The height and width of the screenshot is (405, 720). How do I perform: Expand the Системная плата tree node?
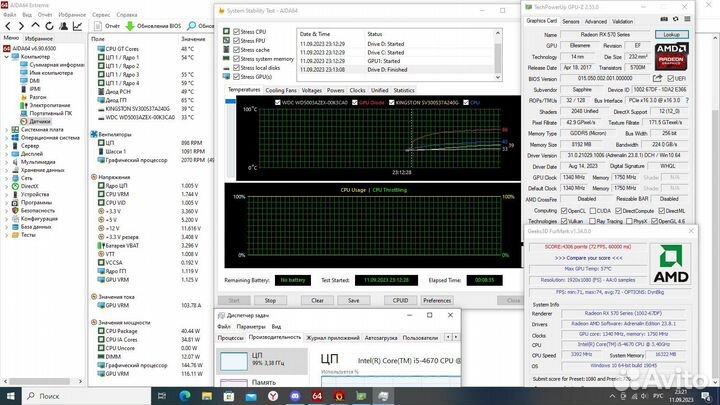click(x=7, y=129)
